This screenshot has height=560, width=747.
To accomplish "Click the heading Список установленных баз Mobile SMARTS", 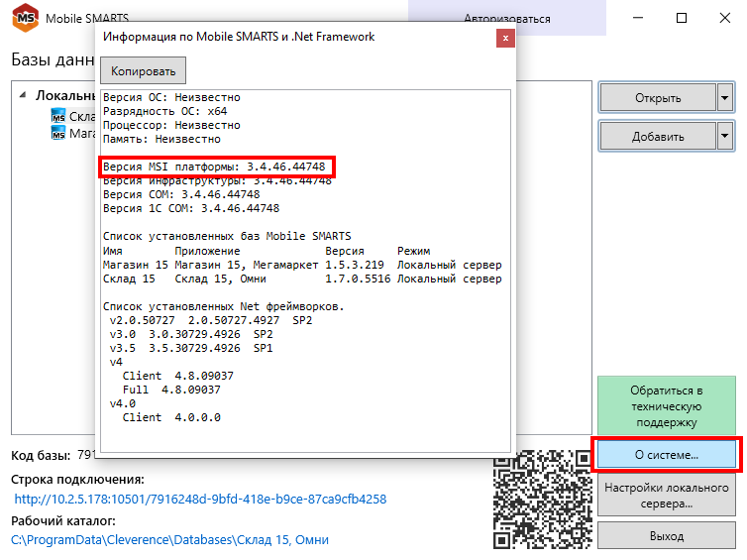I will [x=227, y=236].
